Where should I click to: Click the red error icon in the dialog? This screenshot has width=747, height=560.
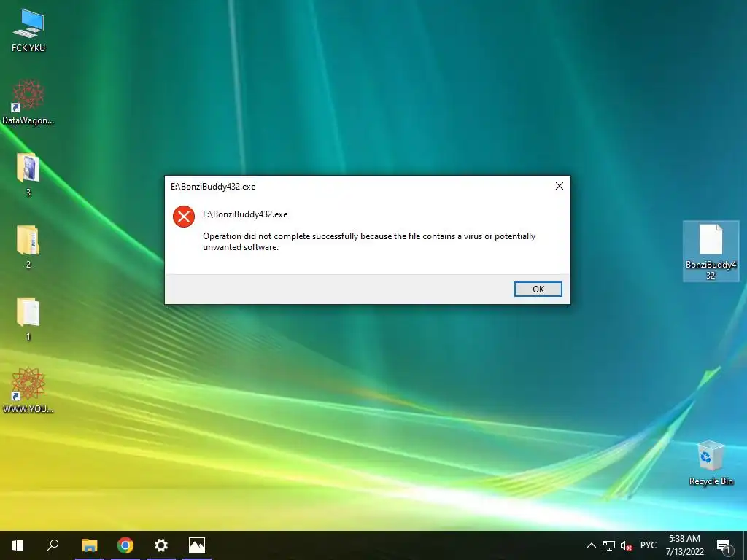point(183,216)
